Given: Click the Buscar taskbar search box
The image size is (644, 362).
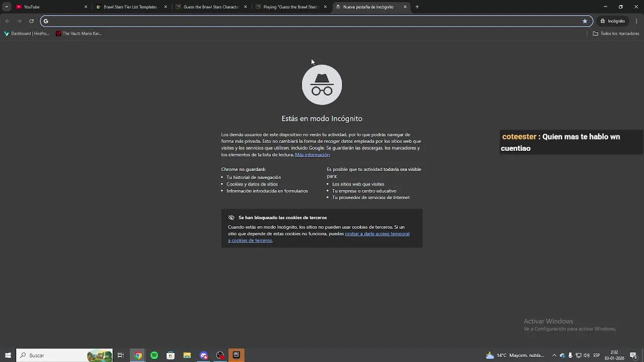Looking at the screenshot, I should click(64, 355).
